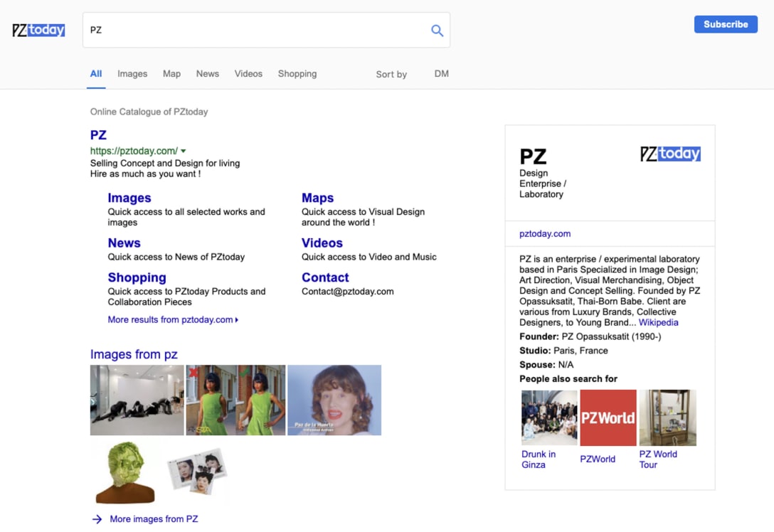
Task: Open the PZ World Tour cabinet thumbnail
Action: tap(667, 418)
